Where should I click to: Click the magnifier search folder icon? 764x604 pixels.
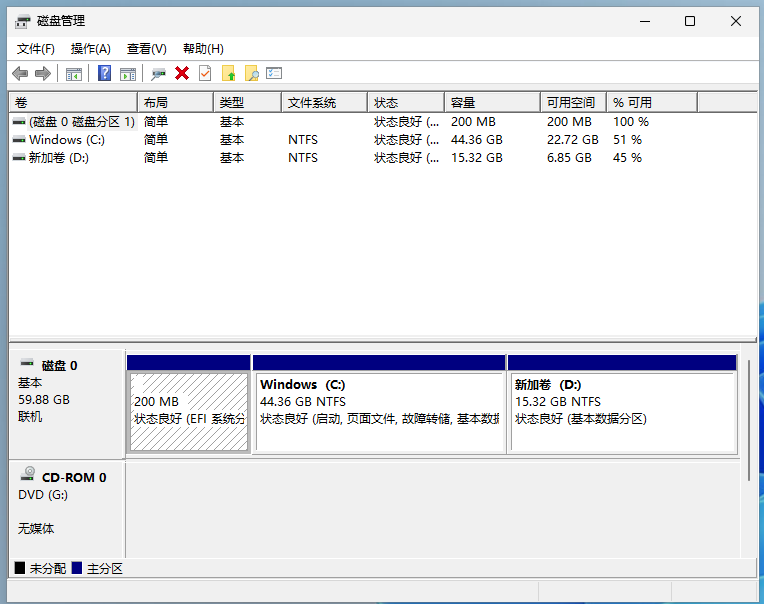point(251,74)
